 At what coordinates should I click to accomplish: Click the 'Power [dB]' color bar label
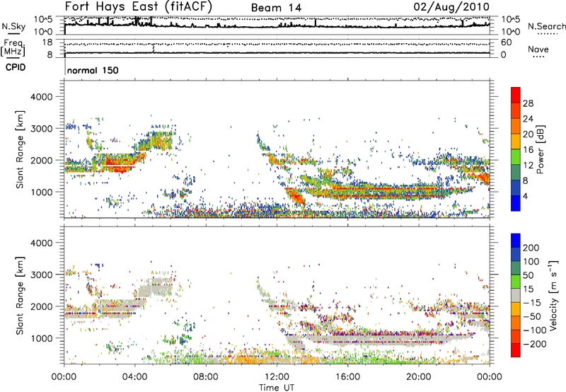pos(541,149)
